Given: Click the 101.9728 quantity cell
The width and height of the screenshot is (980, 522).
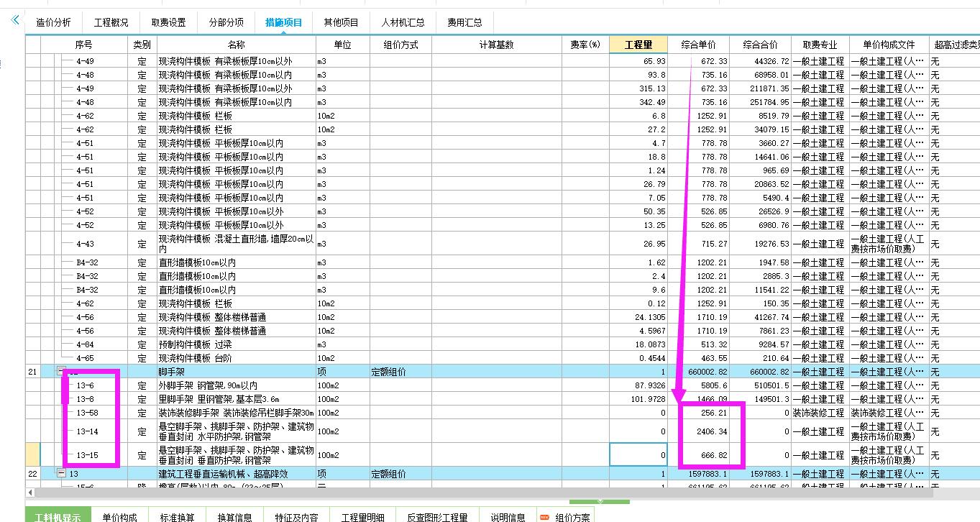Looking at the screenshot, I should tap(638, 399).
